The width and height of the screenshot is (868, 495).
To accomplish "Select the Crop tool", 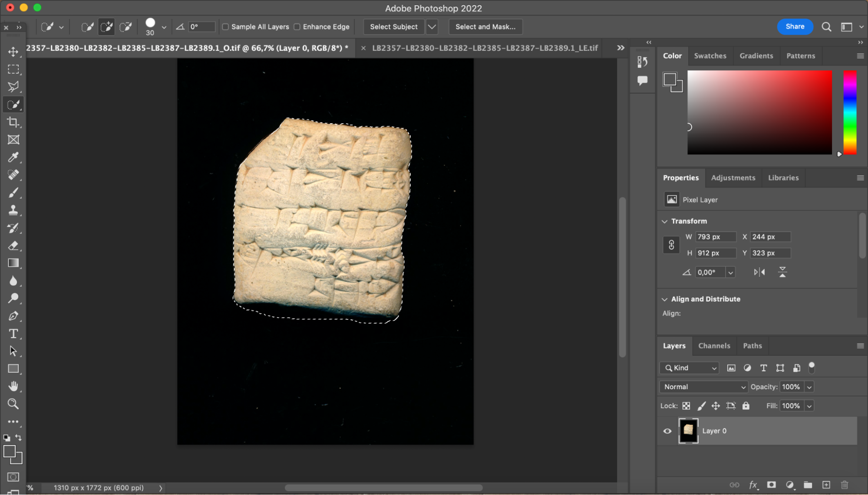I will [13, 122].
